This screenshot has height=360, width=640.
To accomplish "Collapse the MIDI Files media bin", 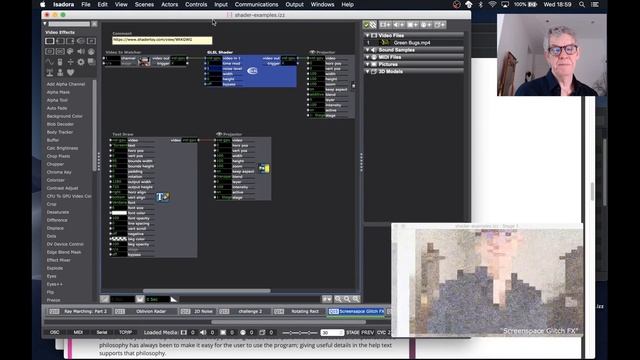I will (367, 57).
